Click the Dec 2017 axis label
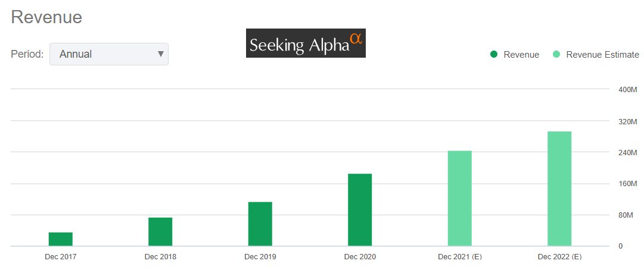 [60, 257]
